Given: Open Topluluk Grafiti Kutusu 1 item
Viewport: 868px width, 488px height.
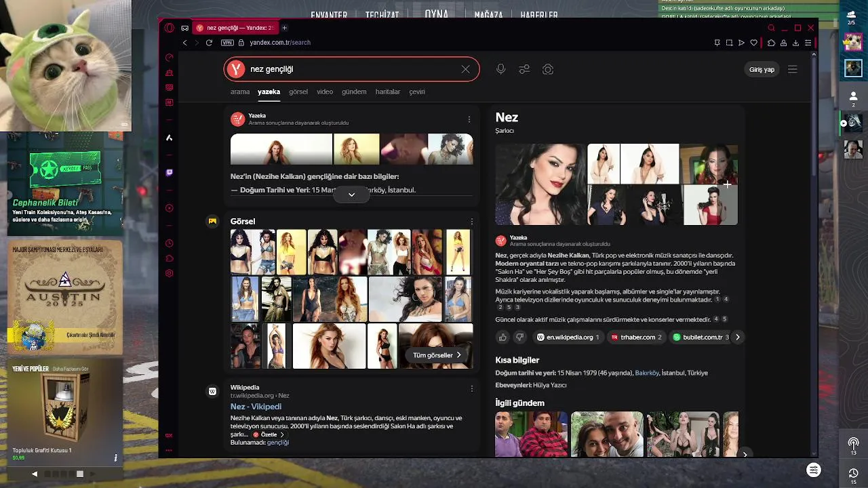Looking at the screenshot, I should click(65, 411).
